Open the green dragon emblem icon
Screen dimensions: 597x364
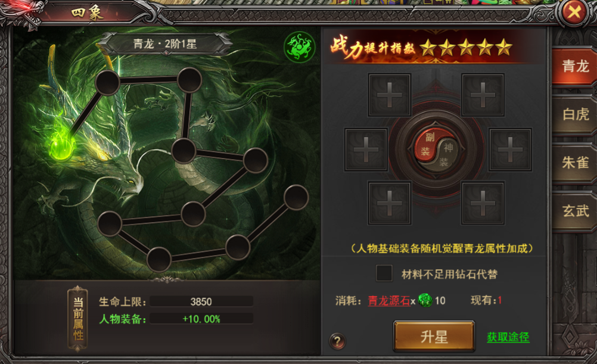(x=299, y=47)
